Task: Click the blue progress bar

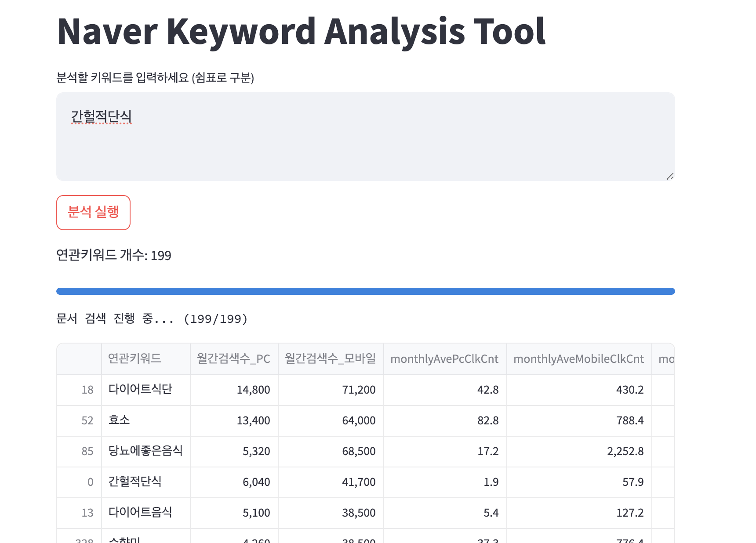Action: click(x=365, y=291)
